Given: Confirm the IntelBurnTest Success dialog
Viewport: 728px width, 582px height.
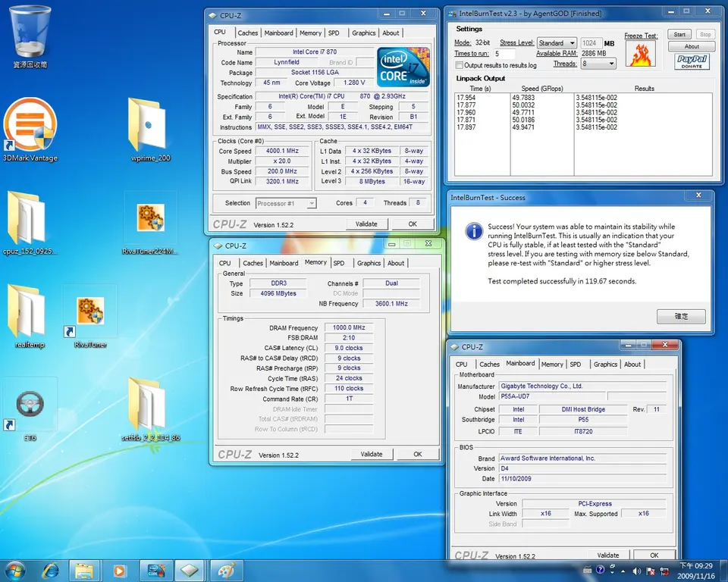Looking at the screenshot, I should 681,317.
